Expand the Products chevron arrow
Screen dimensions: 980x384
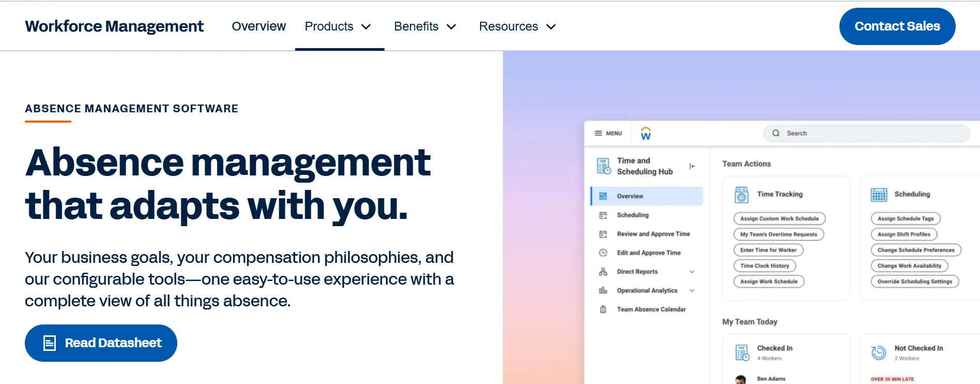(x=366, y=27)
